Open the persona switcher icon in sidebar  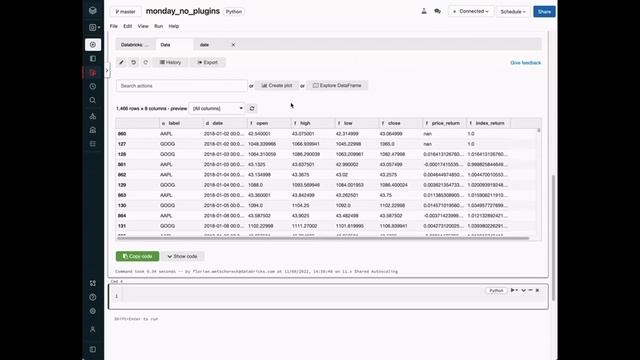[x=94, y=27]
